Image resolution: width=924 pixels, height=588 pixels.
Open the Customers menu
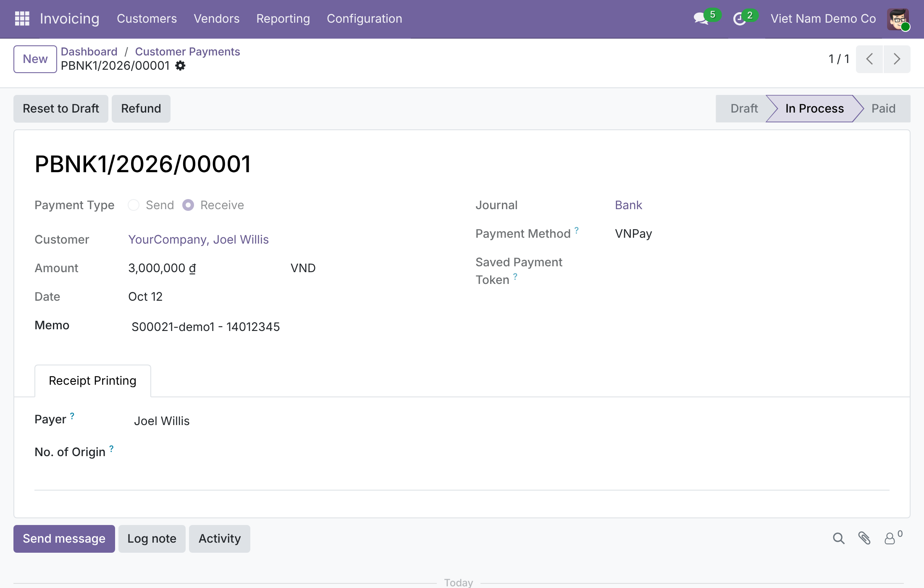pos(147,18)
